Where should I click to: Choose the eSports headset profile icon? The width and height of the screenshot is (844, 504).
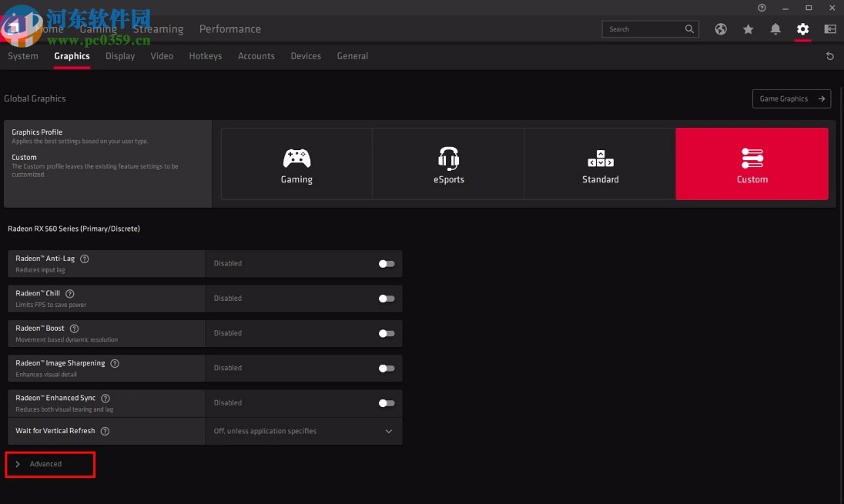pos(449,157)
